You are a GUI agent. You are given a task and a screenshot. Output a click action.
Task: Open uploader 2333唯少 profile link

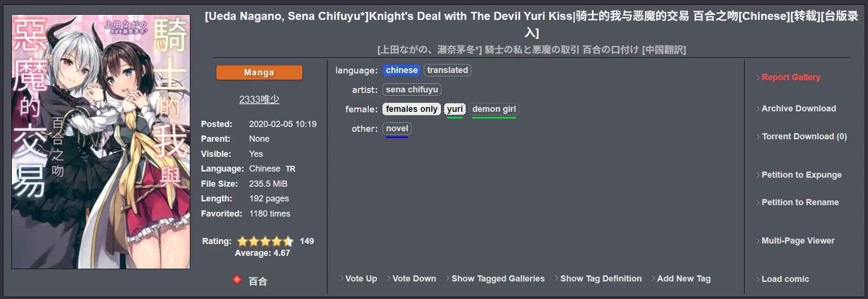tap(259, 100)
